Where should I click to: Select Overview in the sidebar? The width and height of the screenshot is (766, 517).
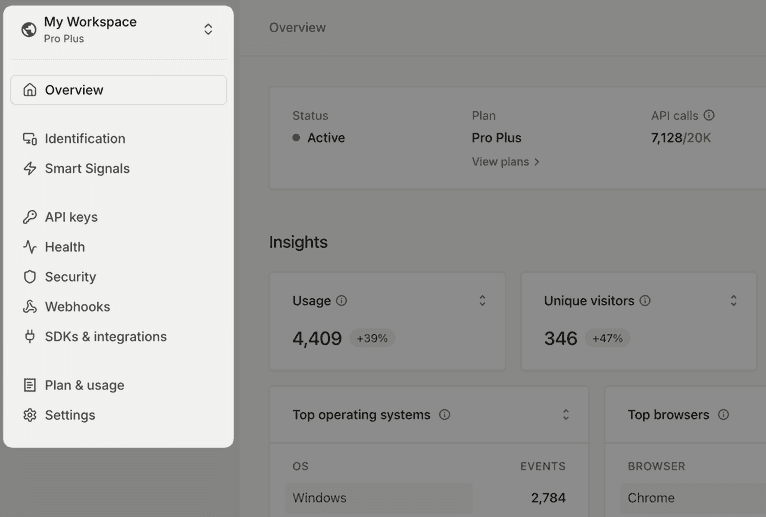[118, 90]
